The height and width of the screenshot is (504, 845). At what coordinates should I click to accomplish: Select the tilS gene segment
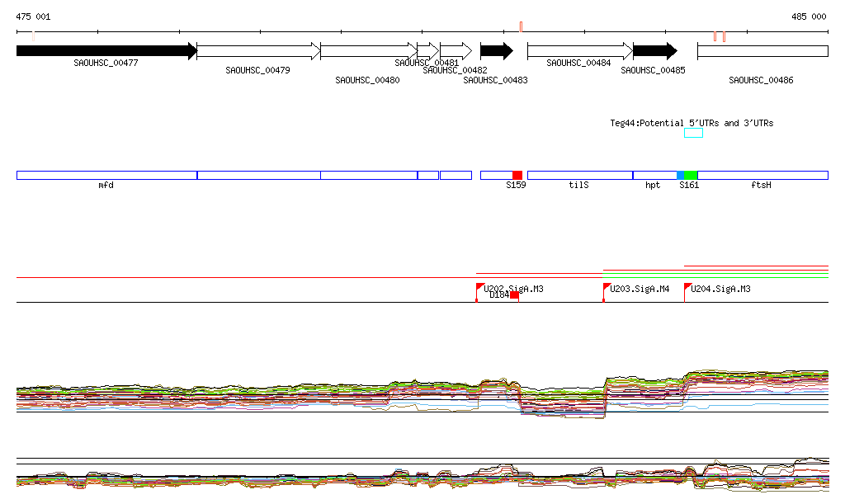click(579, 175)
